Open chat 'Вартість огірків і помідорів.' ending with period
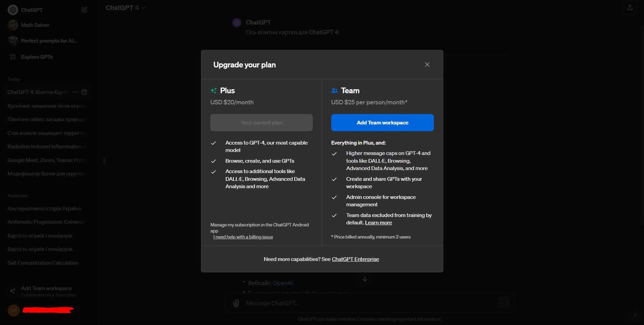This screenshot has height=325, width=644. [47, 249]
